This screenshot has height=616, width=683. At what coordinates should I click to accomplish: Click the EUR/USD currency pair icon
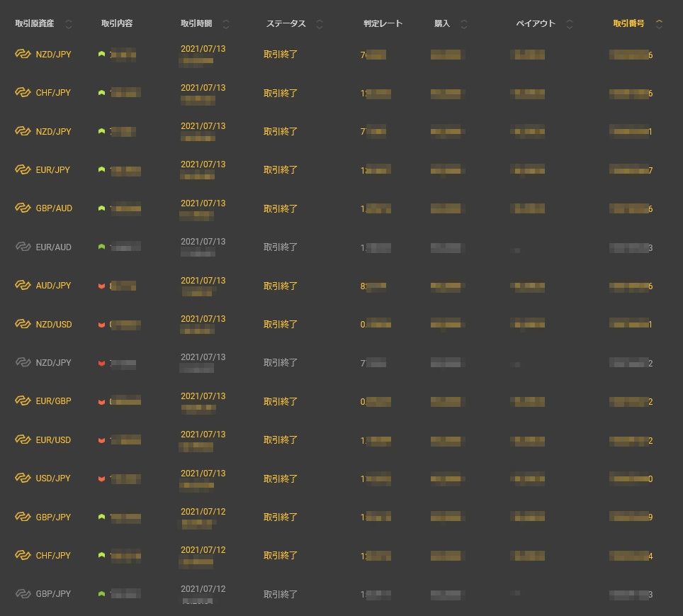[x=23, y=440]
